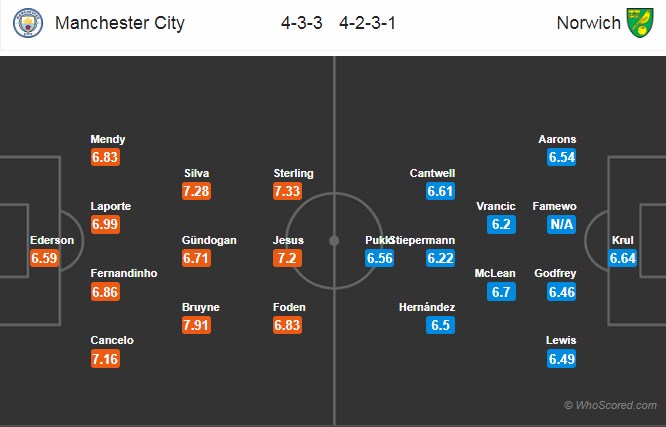This screenshot has width=666, height=427.
Task: Select Cancelo's 7.16 rating badge
Action: click(x=105, y=359)
